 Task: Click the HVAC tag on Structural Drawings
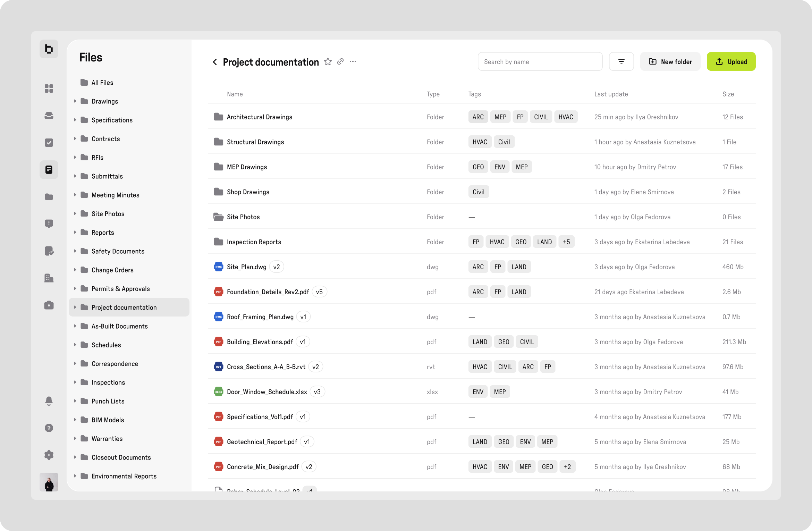click(480, 142)
